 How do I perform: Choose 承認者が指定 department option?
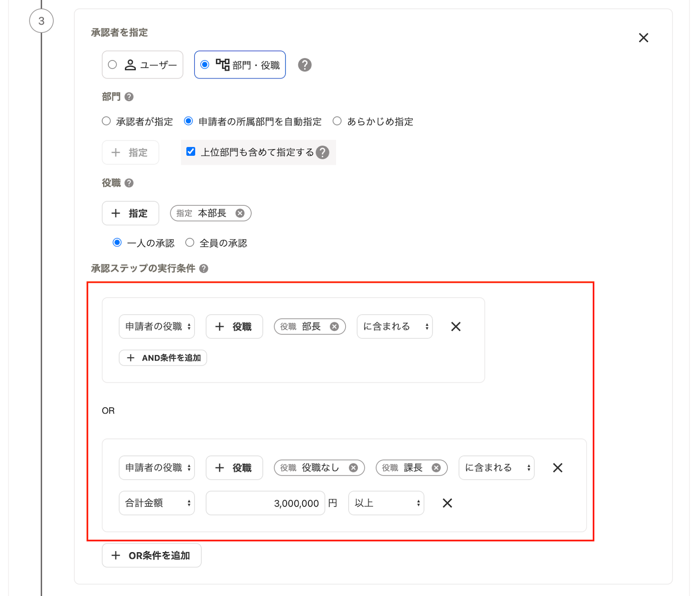(x=106, y=121)
